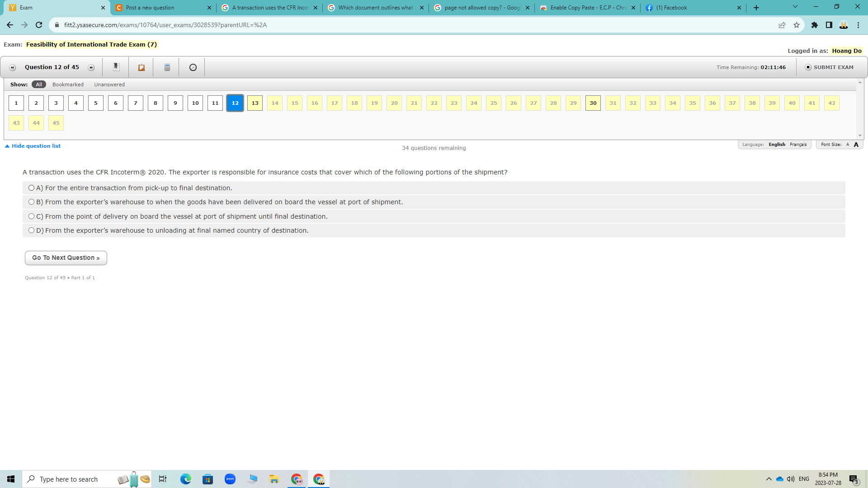Go to the next question with forward arrow

[x=91, y=67]
